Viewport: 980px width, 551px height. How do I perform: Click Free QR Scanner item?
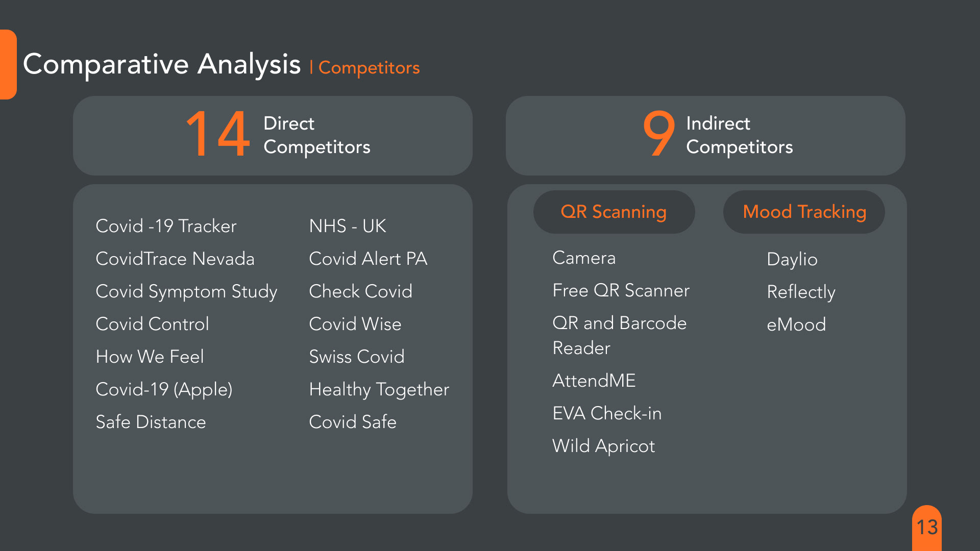[621, 290]
